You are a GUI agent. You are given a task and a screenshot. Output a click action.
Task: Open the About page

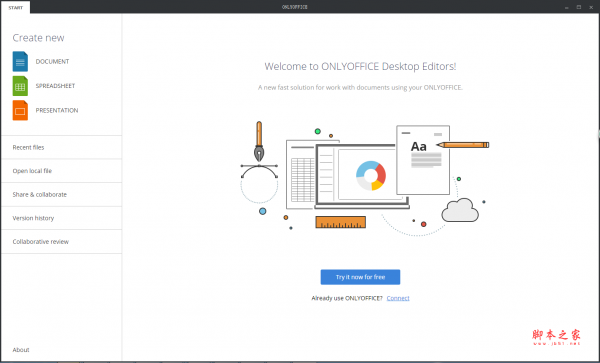[x=21, y=350]
